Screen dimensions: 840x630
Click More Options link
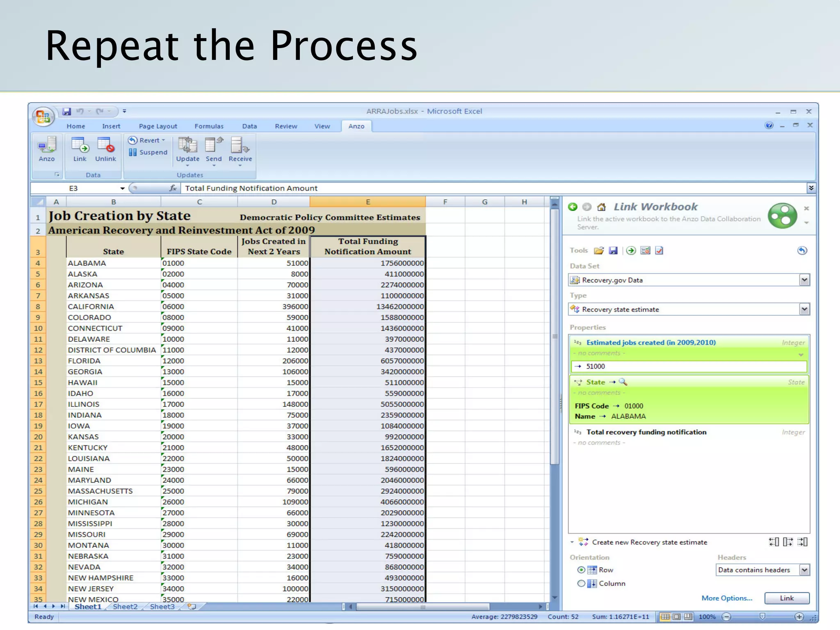(x=727, y=598)
